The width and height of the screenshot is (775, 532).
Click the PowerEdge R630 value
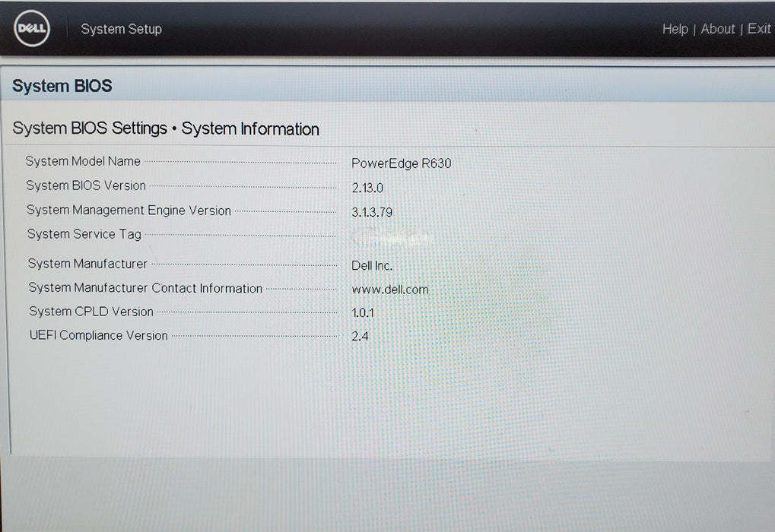click(402, 163)
